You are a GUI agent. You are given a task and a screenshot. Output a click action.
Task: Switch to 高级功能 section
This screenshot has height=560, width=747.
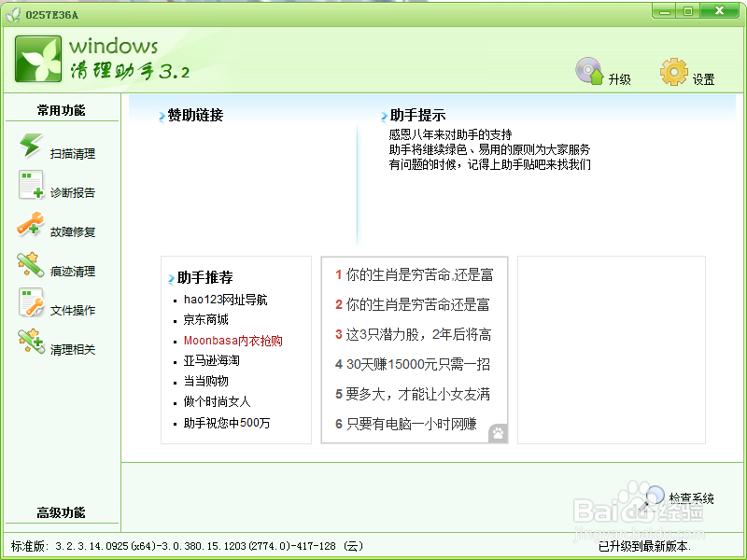[x=61, y=512]
